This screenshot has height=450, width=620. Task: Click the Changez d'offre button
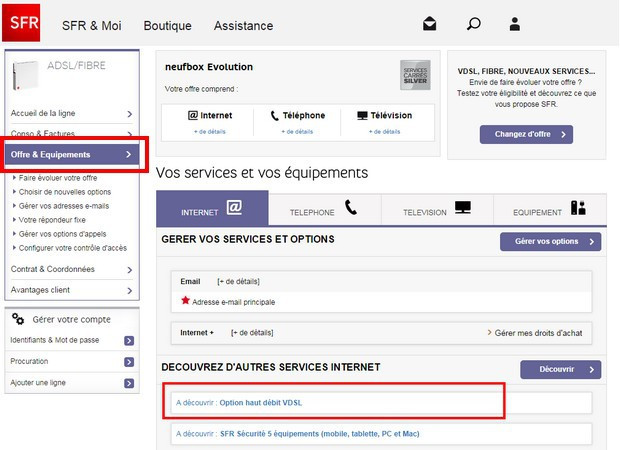tap(526, 134)
